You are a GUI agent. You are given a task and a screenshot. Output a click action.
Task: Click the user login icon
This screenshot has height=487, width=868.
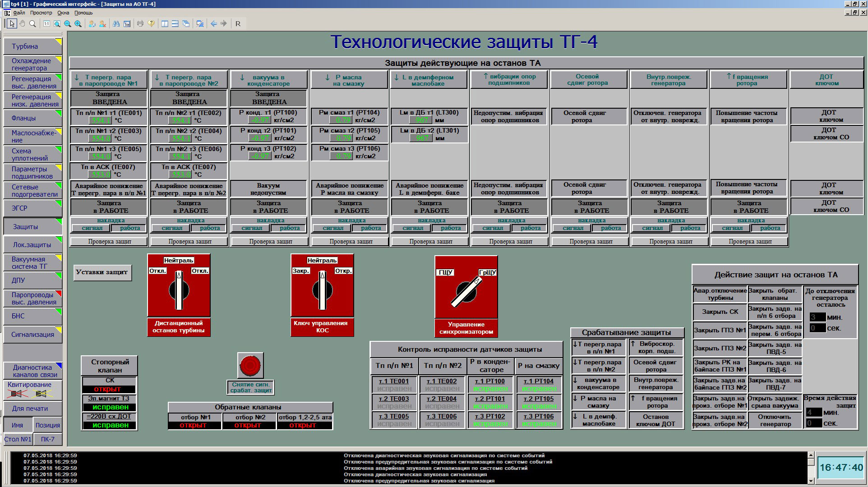[92, 23]
